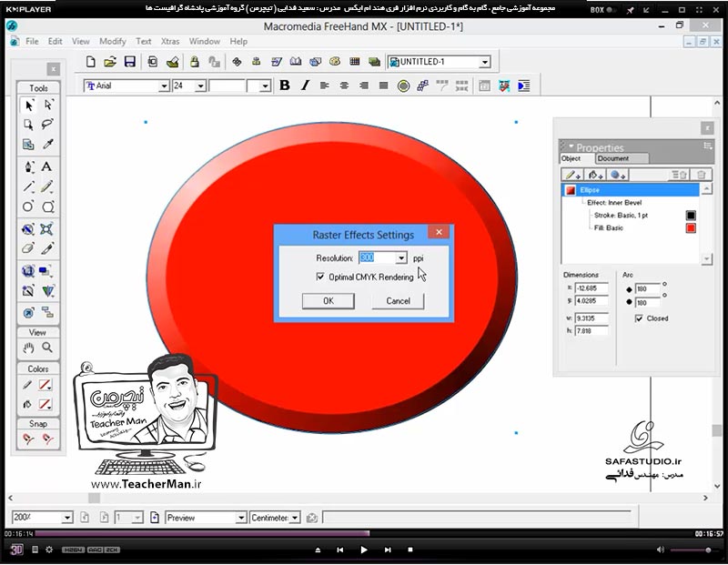
Task: Click trash icon in Properties panel
Action: coord(701,175)
